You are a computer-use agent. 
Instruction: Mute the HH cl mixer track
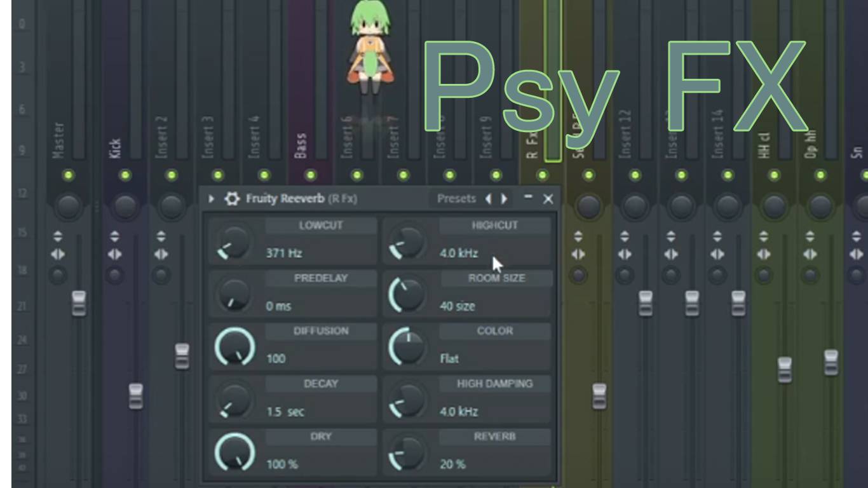pyautogui.click(x=775, y=175)
